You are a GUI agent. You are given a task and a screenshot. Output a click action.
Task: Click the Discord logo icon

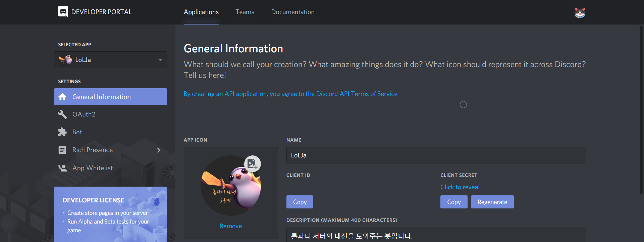pyautogui.click(x=63, y=12)
